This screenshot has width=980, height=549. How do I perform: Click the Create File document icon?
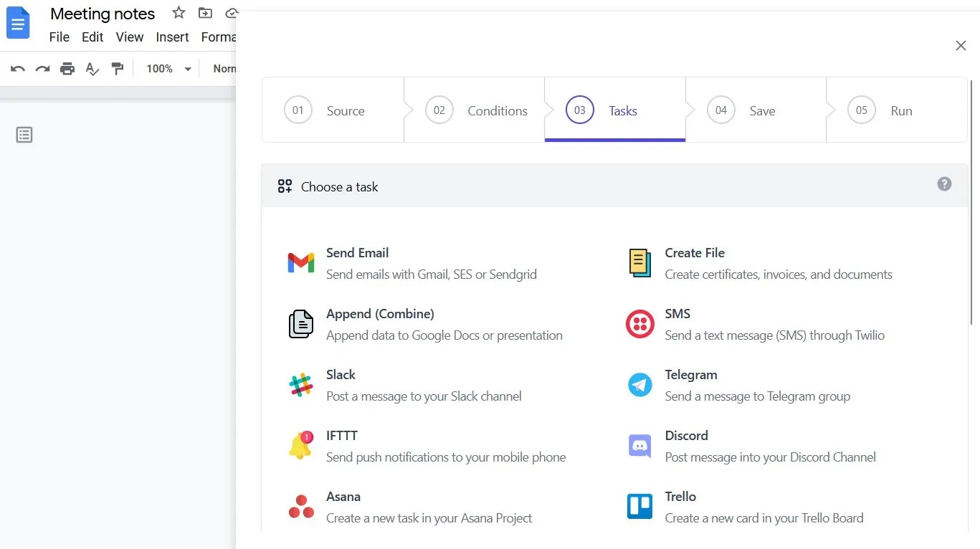point(639,262)
